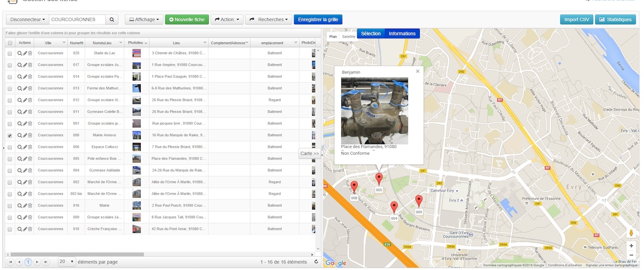
Task: Open Statistiques button
Action: (x=615, y=19)
